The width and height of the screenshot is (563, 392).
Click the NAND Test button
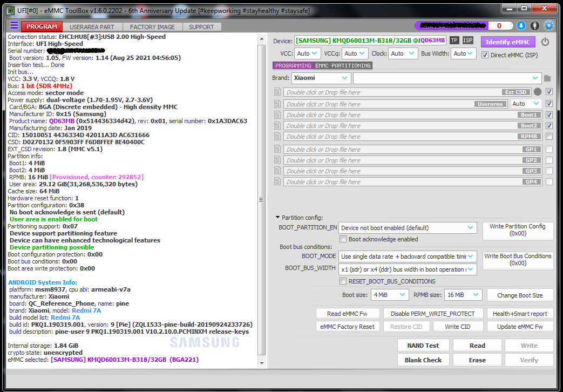point(423,346)
